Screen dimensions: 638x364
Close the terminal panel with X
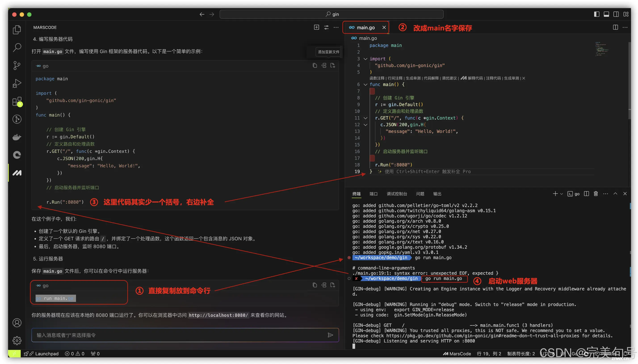(625, 194)
